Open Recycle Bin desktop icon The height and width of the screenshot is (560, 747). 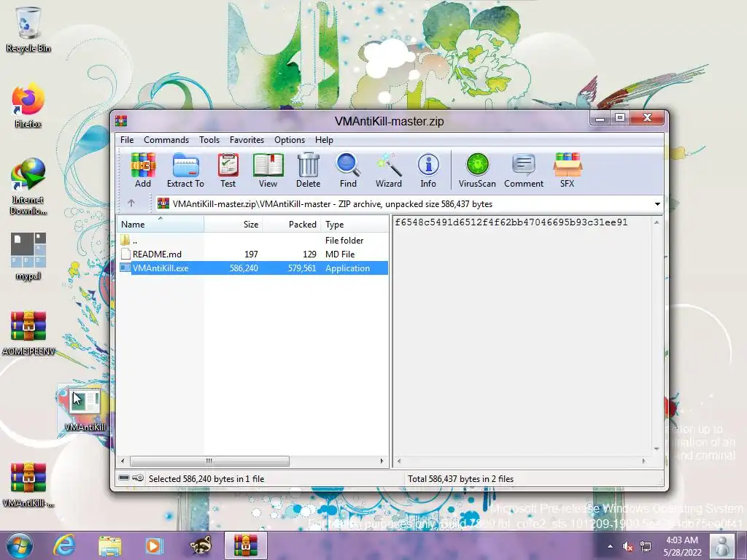point(28,28)
